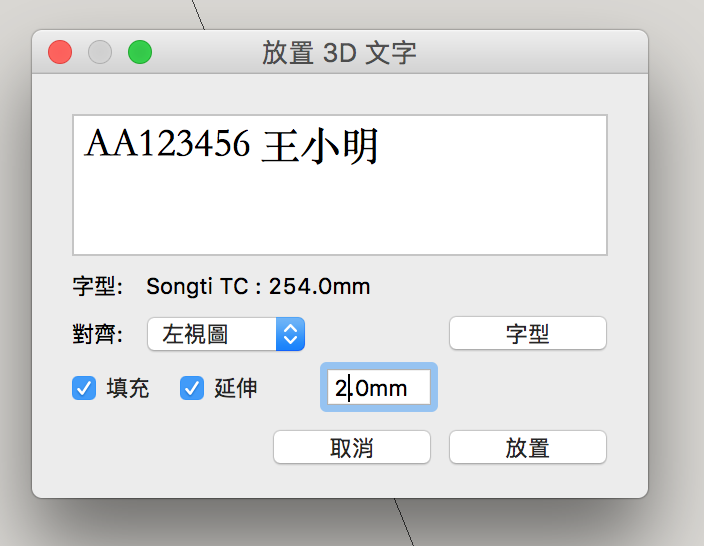
Task: Place cursor after 王小明 in text box
Action: pos(381,145)
